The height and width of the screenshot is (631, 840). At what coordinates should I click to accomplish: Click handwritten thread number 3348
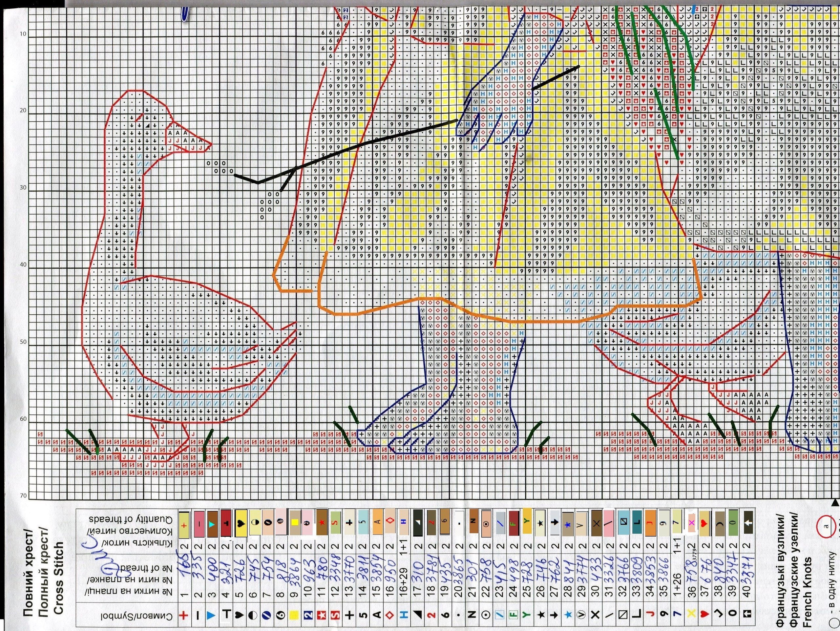pos(336,568)
